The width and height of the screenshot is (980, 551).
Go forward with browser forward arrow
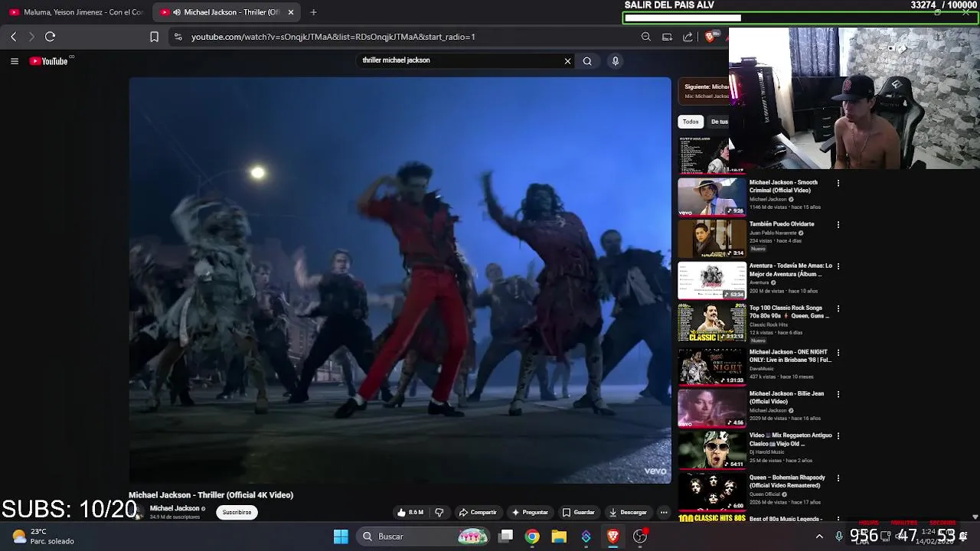click(x=31, y=37)
